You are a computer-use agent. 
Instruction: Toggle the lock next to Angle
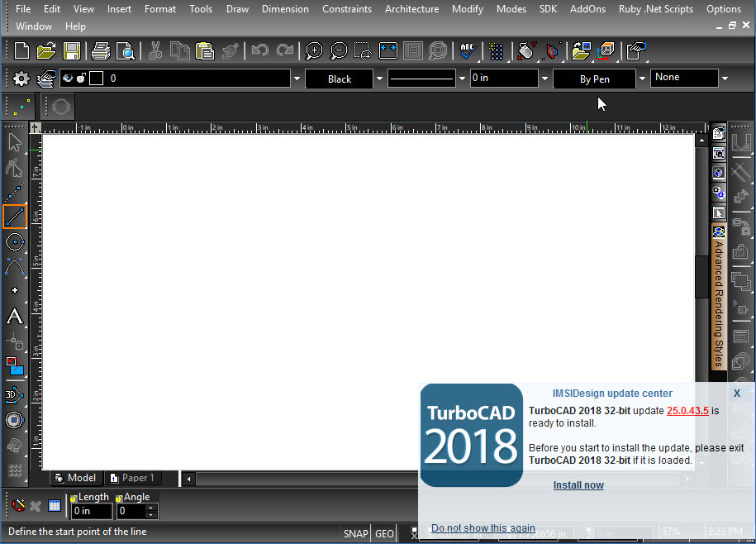(119, 499)
